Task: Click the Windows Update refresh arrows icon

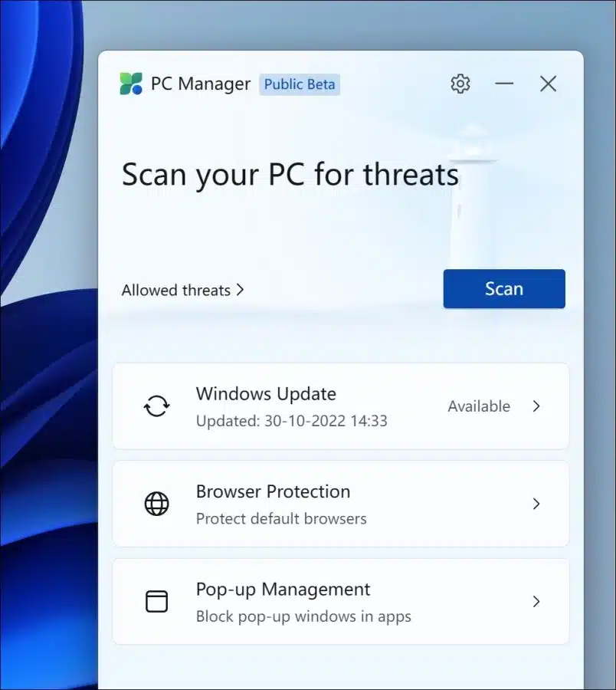Action: pyautogui.click(x=156, y=406)
